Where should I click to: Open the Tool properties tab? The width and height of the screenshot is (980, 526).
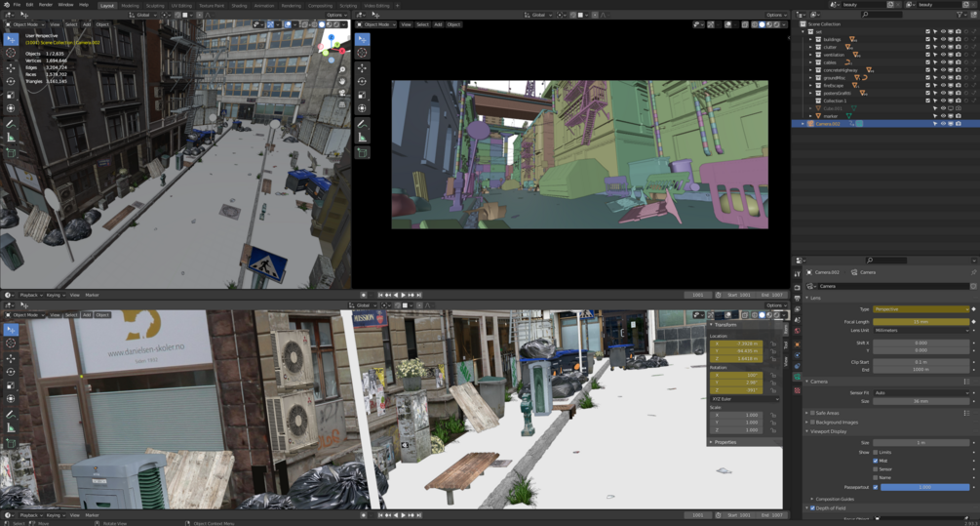(797, 274)
